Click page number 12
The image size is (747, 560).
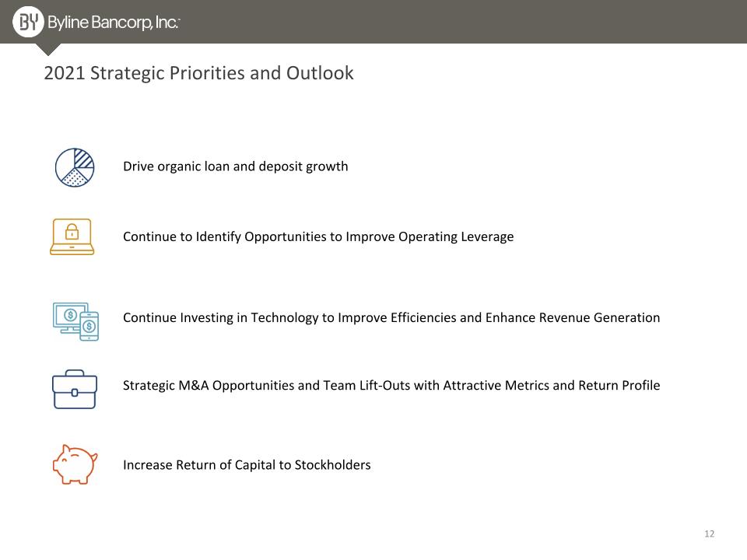[x=710, y=534]
